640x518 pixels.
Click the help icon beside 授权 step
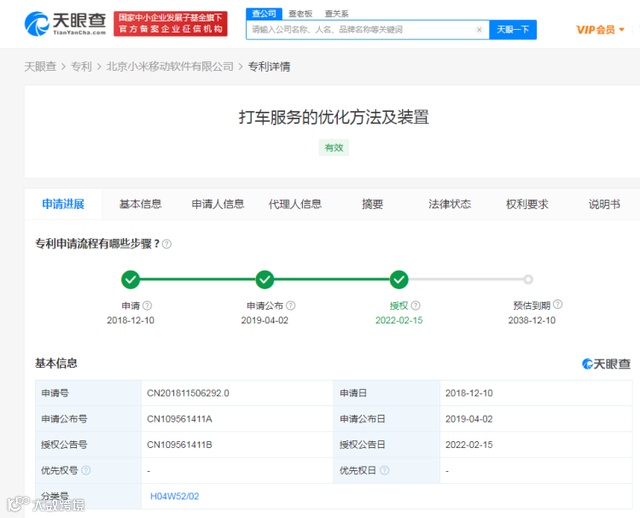pos(416,305)
